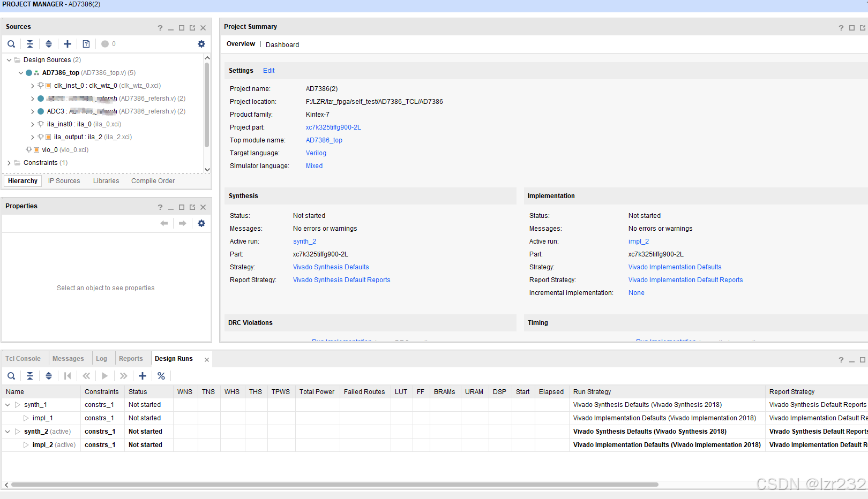The image size is (868, 499).
Task: Open the Messages tab
Action: tap(68, 359)
